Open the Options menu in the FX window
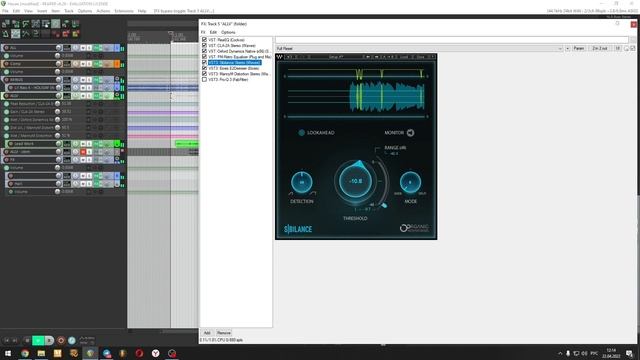This screenshot has width=640, height=360. click(x=228, y=32)
